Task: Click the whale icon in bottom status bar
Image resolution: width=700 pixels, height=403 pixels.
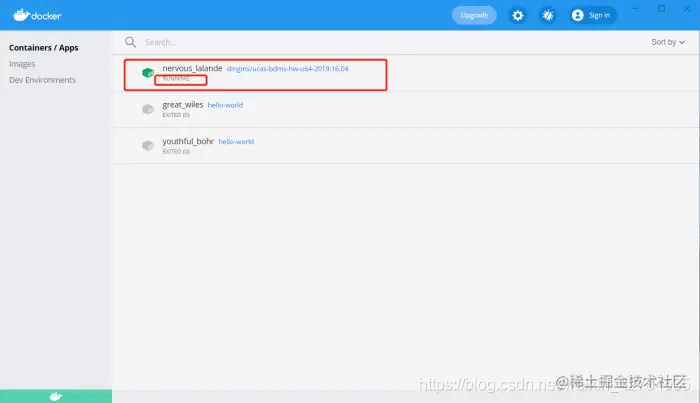Action: pyautogui.click(x=56, y=396)
